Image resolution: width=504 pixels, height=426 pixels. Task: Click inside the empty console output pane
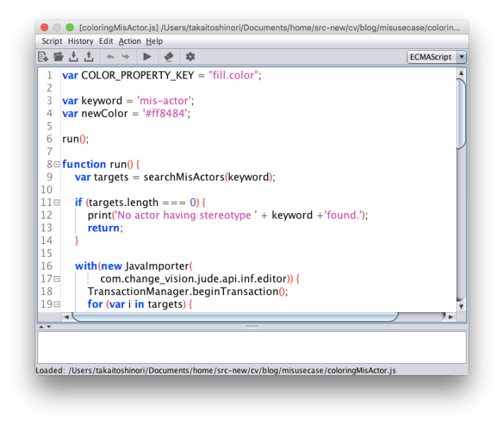(251, 347)
